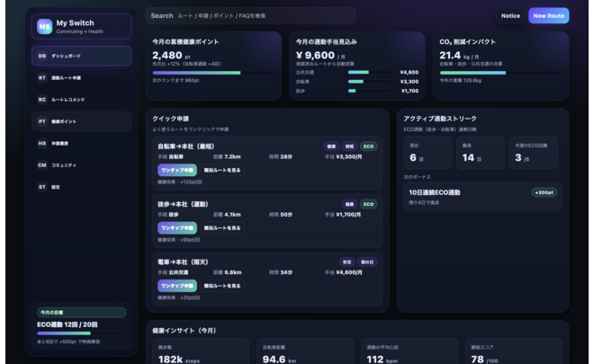This screenshot has height=364, width=594.
Task: Click the search field at the top
Action: [251, 16]
